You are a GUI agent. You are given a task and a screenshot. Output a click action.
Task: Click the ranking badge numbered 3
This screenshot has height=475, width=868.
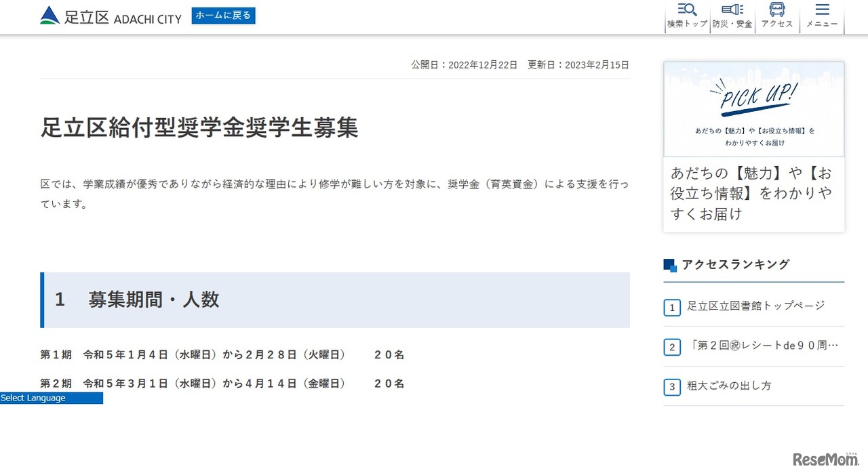[x=671, y=387]
